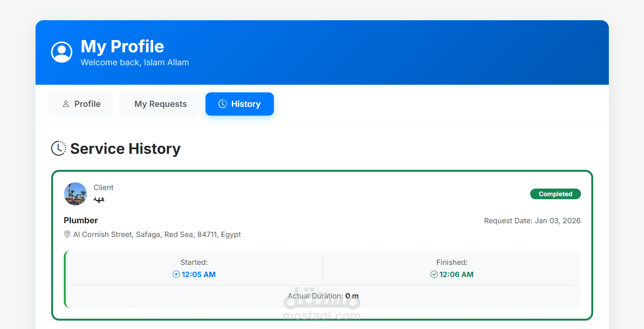Click the My Profile heading
The image size is (644, 329).
click(x=122, y=47)
